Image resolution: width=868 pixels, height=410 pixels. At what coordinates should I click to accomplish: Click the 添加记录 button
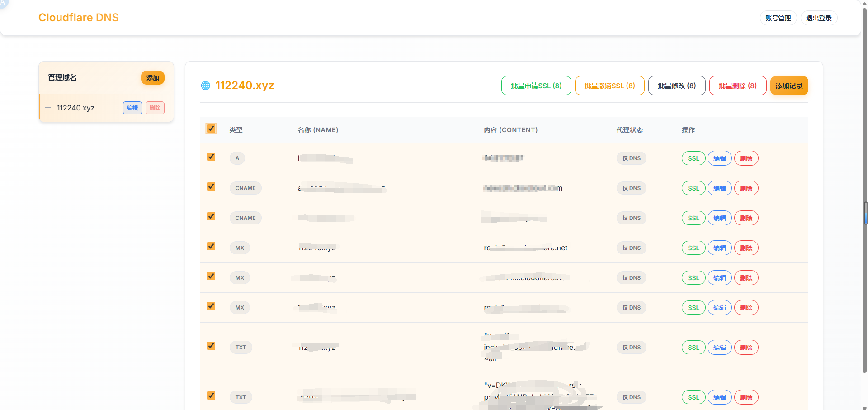pyautogui.click(x=789, y=86)
